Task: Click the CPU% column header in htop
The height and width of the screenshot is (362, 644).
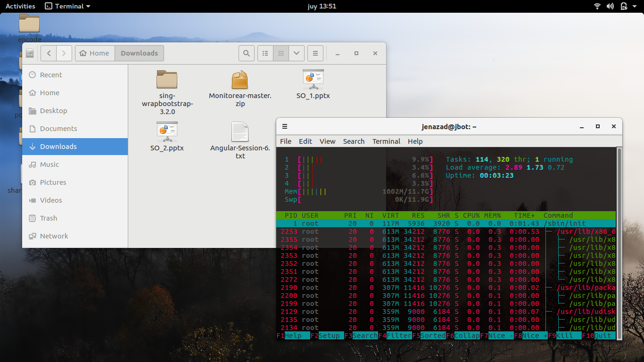Action: (x=471, y=215)
